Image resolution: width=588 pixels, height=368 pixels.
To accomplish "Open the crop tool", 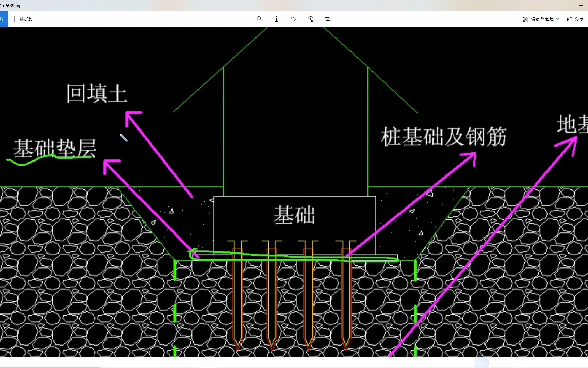I will (328, 19).
